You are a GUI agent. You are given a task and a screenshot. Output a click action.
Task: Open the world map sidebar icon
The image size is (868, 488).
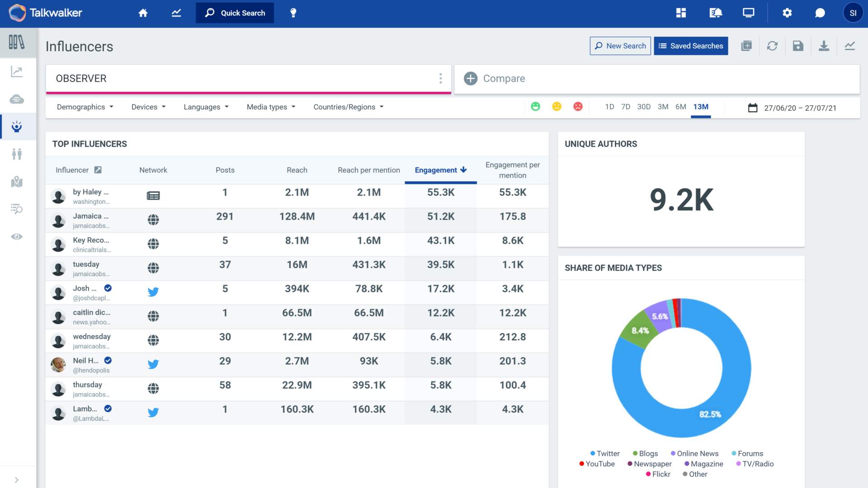tap(17, 182)
